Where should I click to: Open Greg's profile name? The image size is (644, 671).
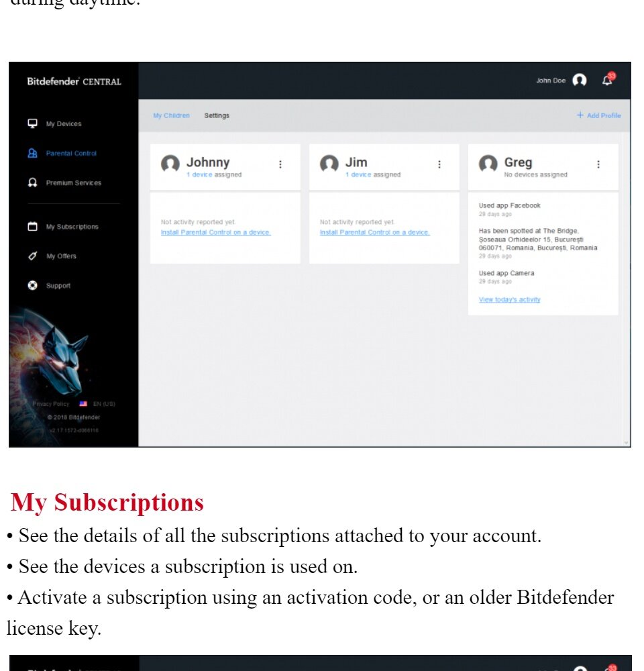coord(518,162)
